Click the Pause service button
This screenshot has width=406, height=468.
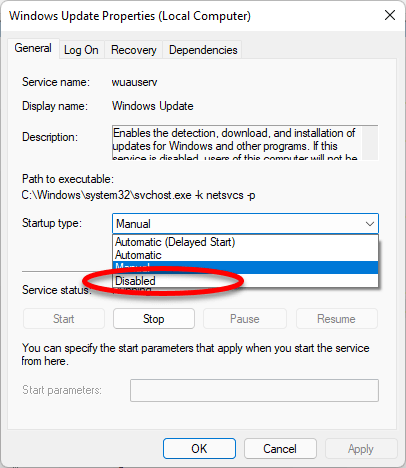[245, 319]
